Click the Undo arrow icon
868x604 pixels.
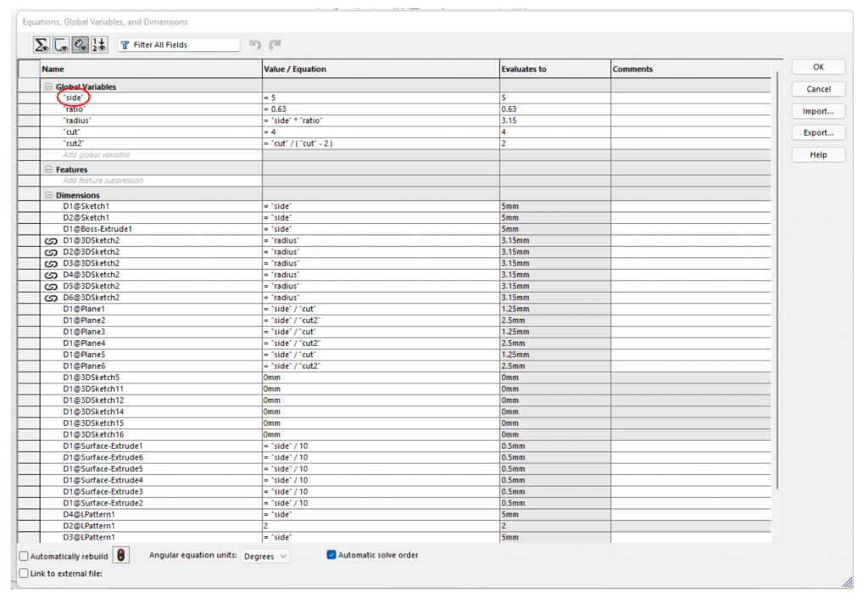point(255,44)
